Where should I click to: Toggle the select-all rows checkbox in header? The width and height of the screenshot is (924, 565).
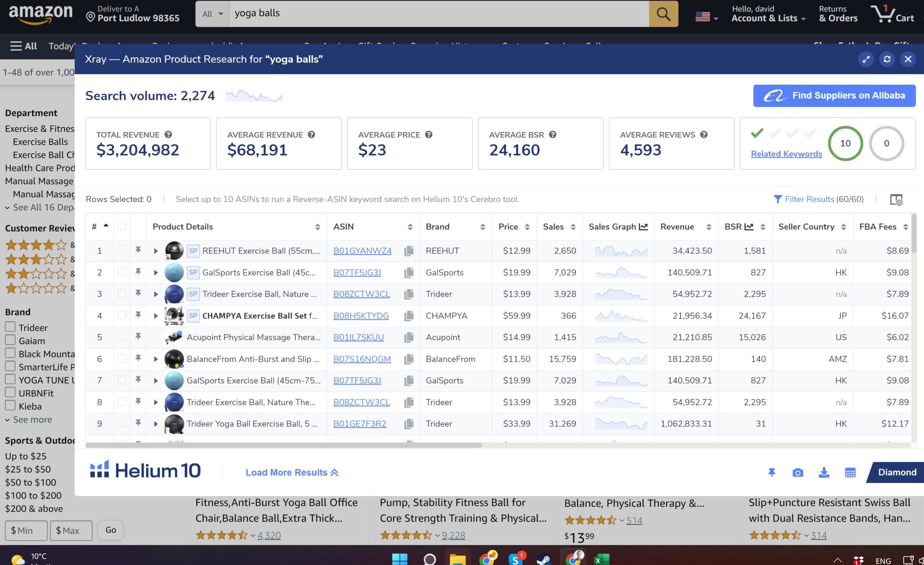(122, 226)
